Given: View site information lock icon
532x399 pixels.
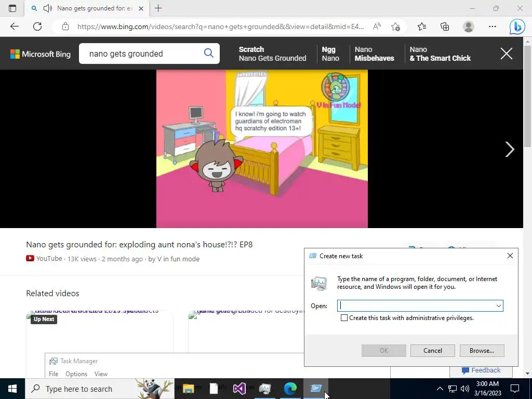Looking at the screenshot, I should pos(65,26).
